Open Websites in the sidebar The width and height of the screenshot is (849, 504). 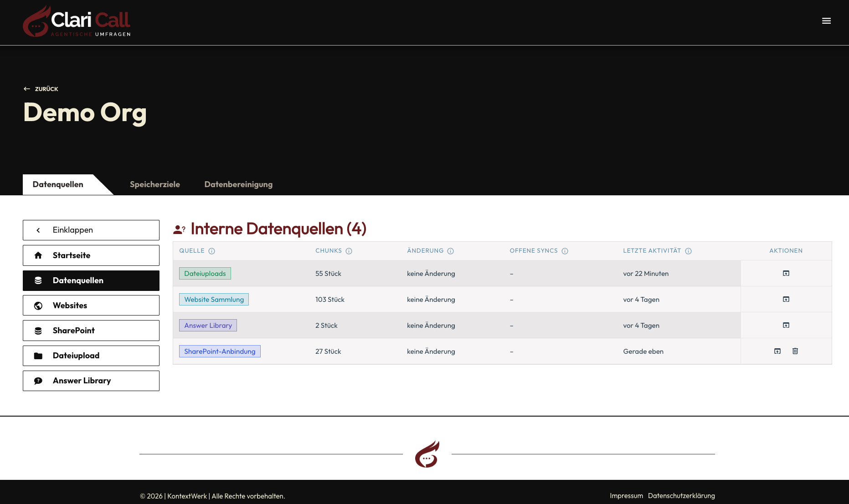(91, 305)
